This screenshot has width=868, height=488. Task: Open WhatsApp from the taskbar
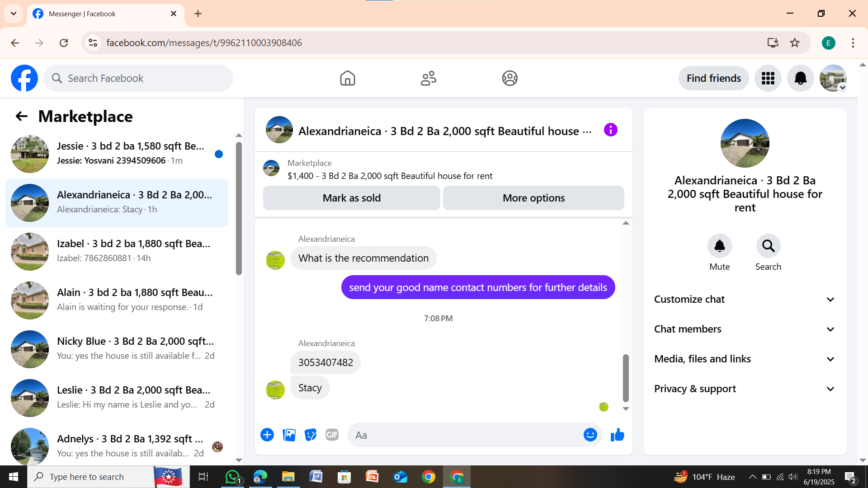pos(233,477)
